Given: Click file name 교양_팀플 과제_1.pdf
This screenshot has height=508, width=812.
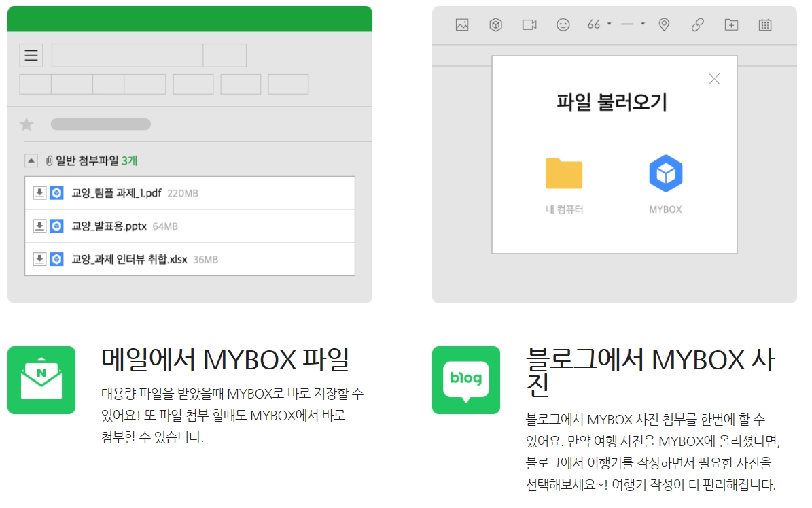Looking at the screenshot, I should [116, 193].
